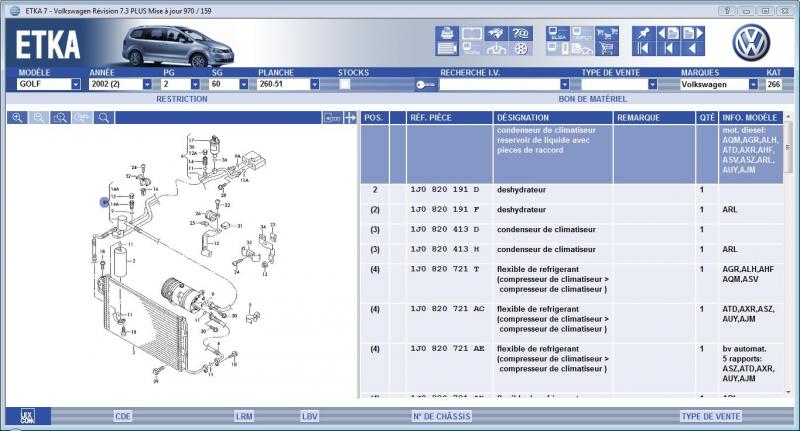
Task: Click the highlighted condenseur de climatiseur header row
Action: click(571, 154)
